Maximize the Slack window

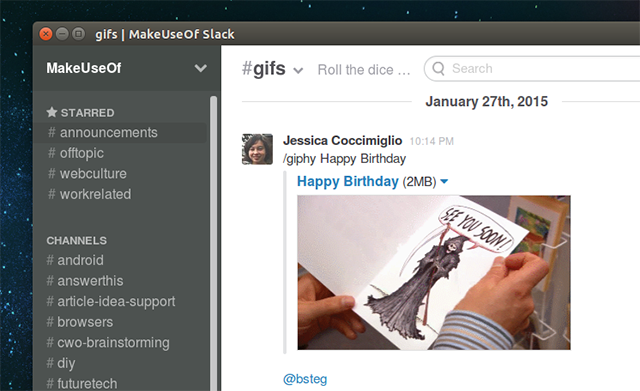pos(78,34)
